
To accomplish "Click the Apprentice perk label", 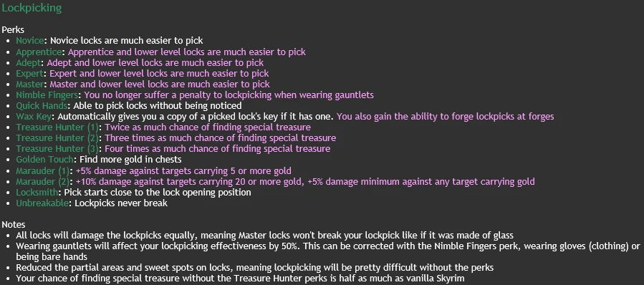I will (x=39, y=52).
